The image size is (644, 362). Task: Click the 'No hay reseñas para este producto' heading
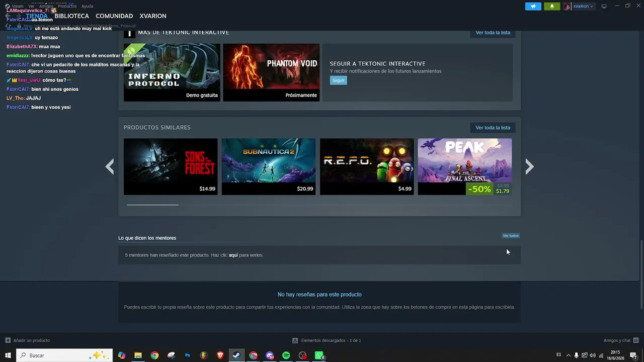point(319,295)
